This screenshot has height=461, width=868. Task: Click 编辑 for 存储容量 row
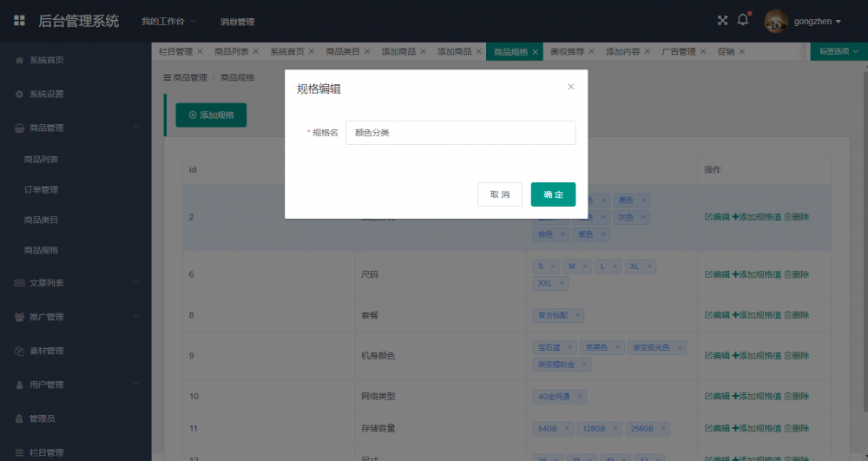pos(717,428)
